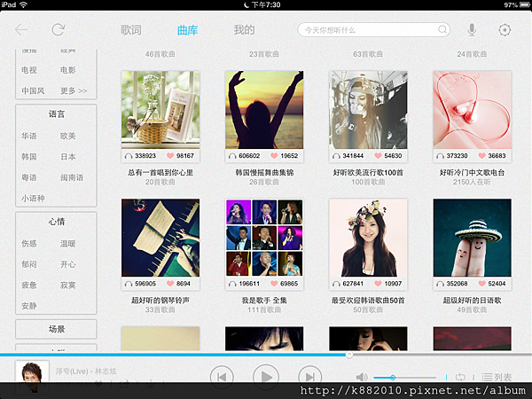Switch to the 曲库 tab

point(187,30)
